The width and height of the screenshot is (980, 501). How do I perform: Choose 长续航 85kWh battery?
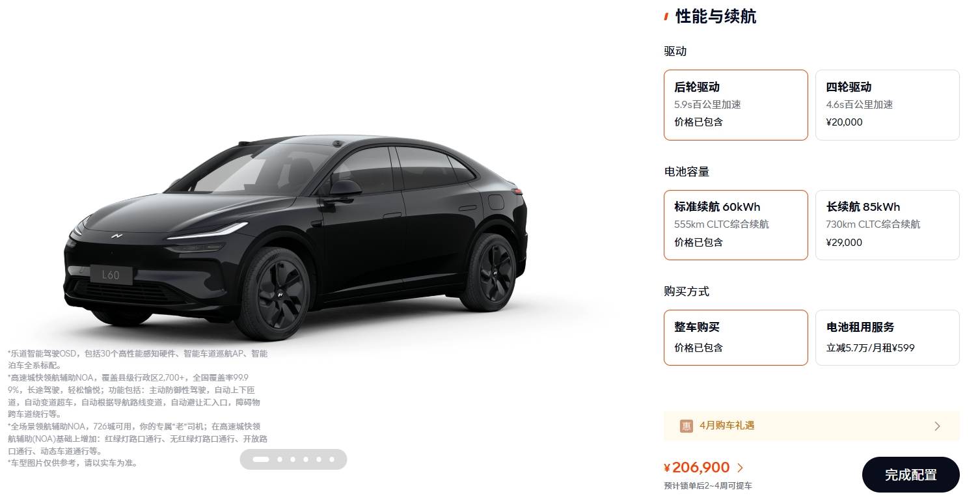click(x=888, y=225)
